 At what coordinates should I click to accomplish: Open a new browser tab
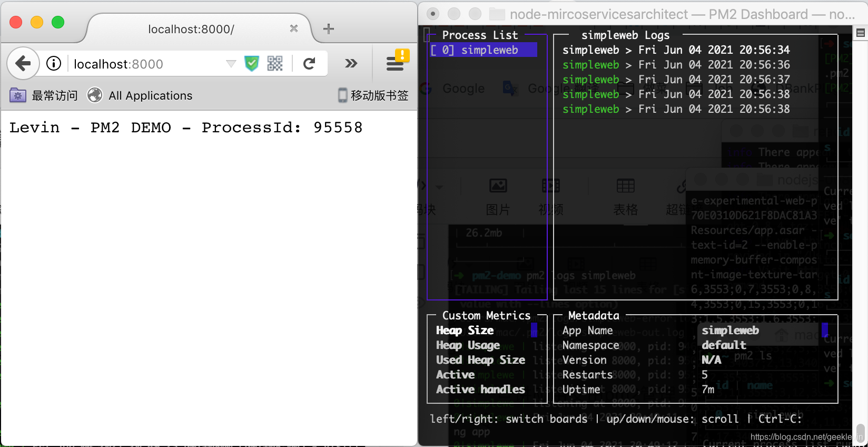pyautogui.click(x=329, y=29)
